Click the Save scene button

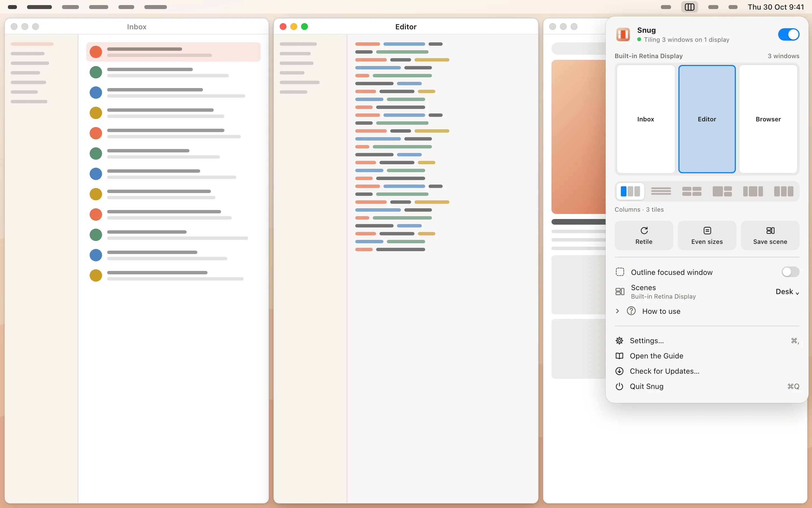(770, 235)
